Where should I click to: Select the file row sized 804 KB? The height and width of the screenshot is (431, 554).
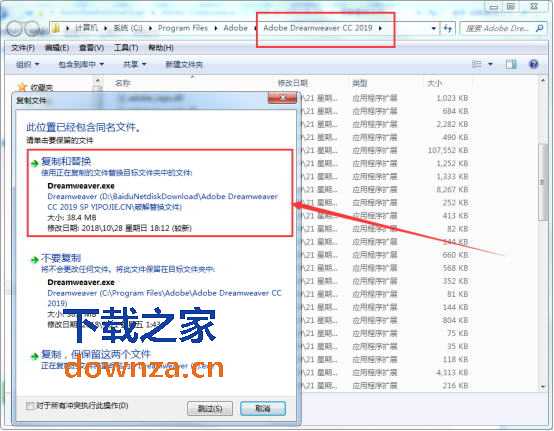click(384, 320)
